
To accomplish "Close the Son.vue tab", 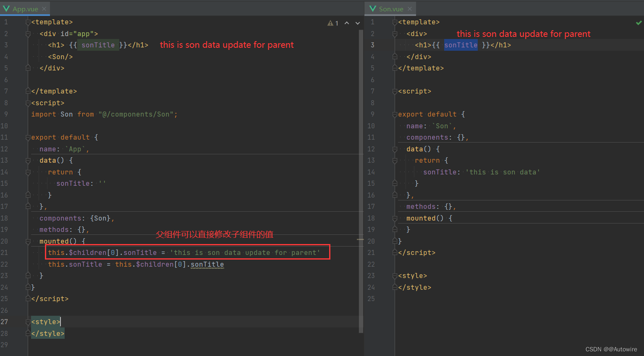I will [410, 9].
